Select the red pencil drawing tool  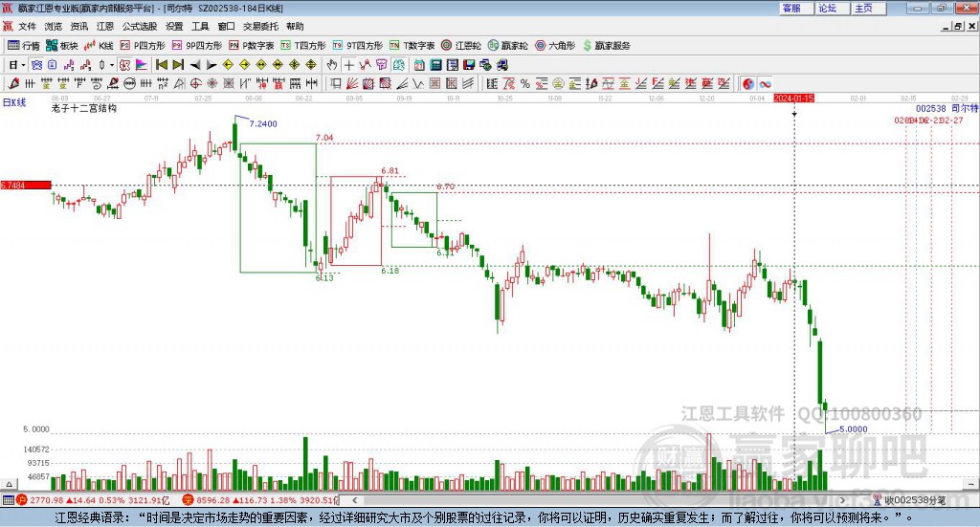pyautogui.click(x=13, y=83)
